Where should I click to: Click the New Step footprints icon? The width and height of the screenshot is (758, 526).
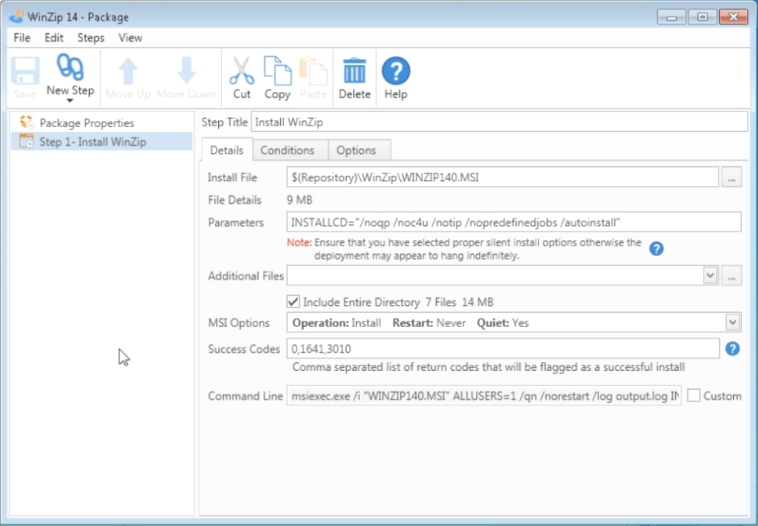coord(70,67)
